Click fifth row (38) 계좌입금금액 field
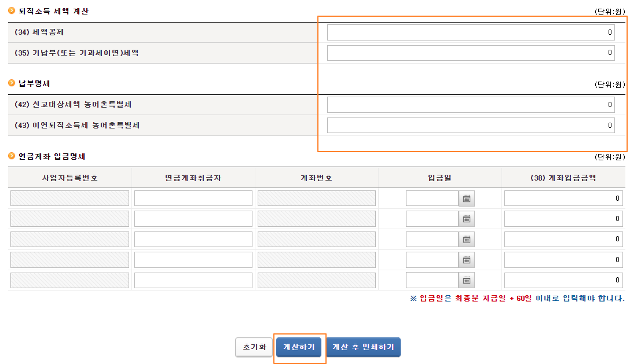The height and width of the screenshot is (364, 630). [x=564, y=280]
